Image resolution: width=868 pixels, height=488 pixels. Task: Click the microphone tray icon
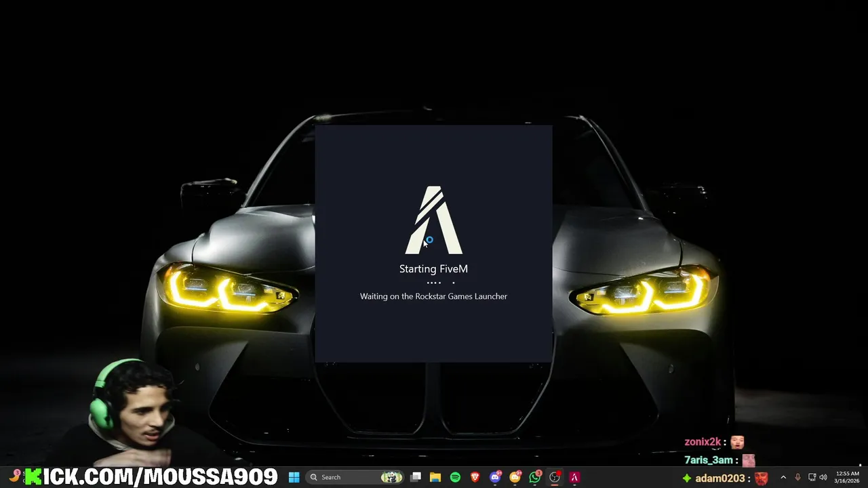coord(797,477)
